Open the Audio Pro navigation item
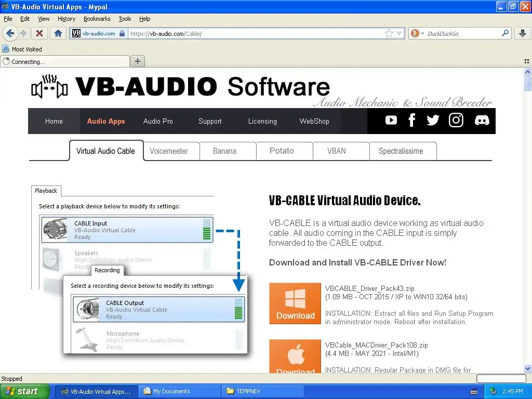Screen dimensions: 532x399 [158, 121]
